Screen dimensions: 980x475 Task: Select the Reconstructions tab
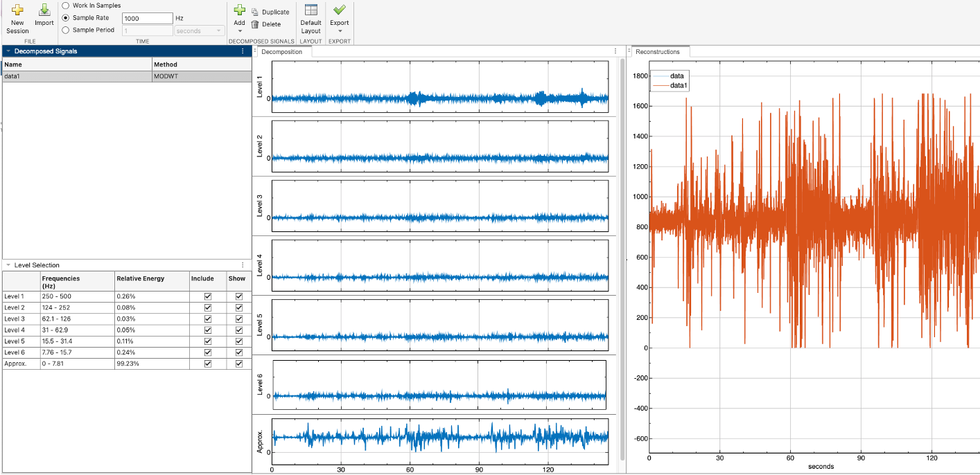pyautogui.click(x=658, y=52)
